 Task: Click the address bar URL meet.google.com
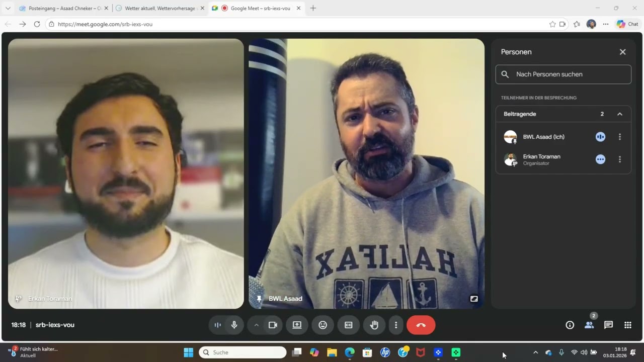click(105, 24)
